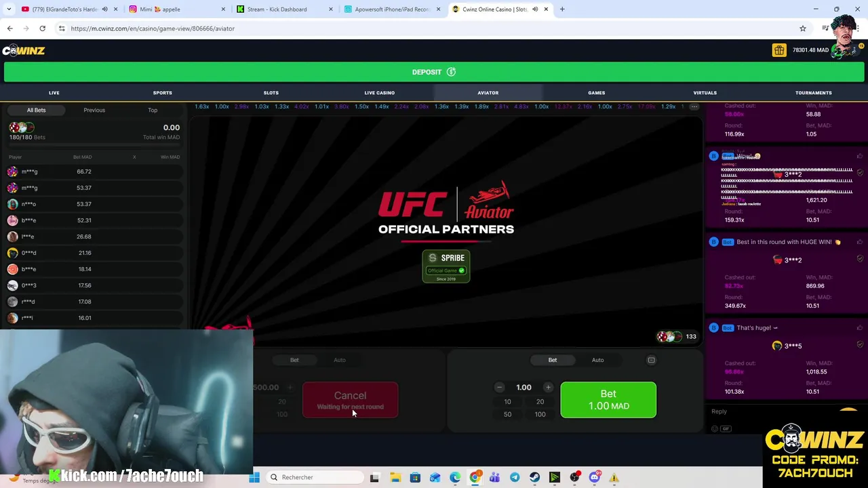Open the emoji picker in chat
The width and height of the screenshot is (868, 488).
714,429
